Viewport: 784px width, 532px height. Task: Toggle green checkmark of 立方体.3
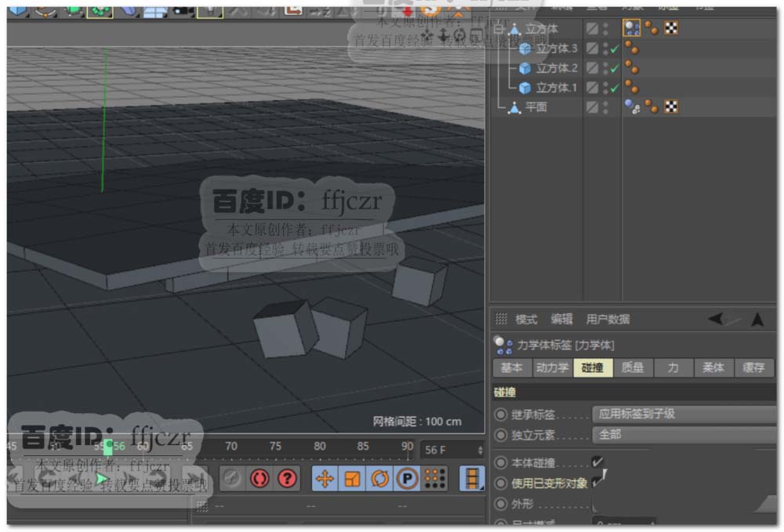pyautogui.click(x=615, y=49)
